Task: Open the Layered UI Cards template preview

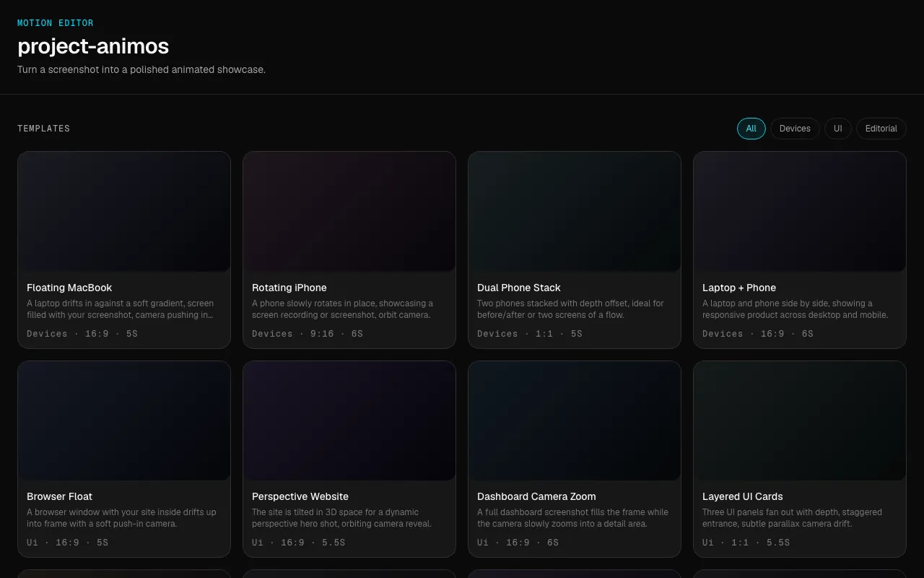Action: pos(800,420)
